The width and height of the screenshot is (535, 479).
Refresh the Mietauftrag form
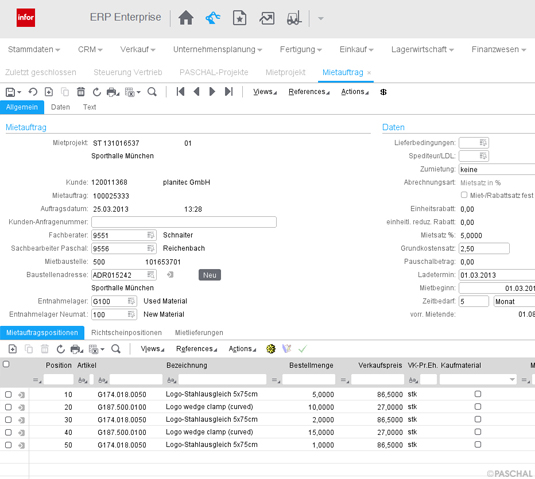point(97,92)
